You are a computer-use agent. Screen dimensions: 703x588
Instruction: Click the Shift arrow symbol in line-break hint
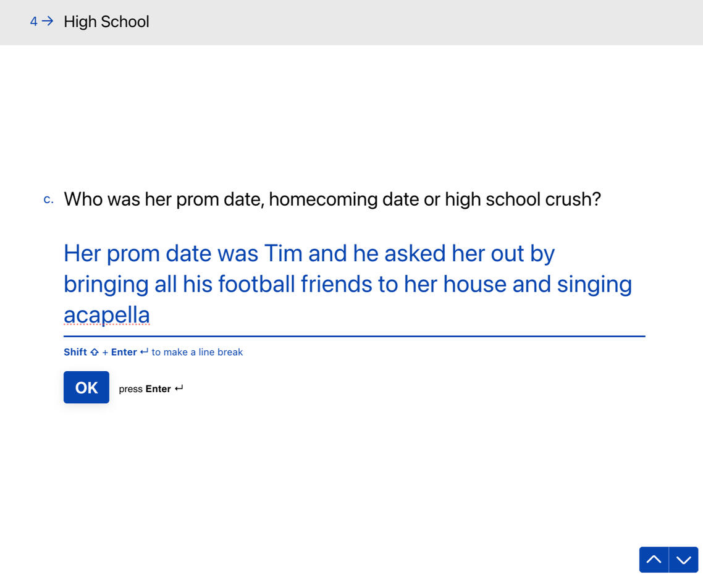click(95, 352)
